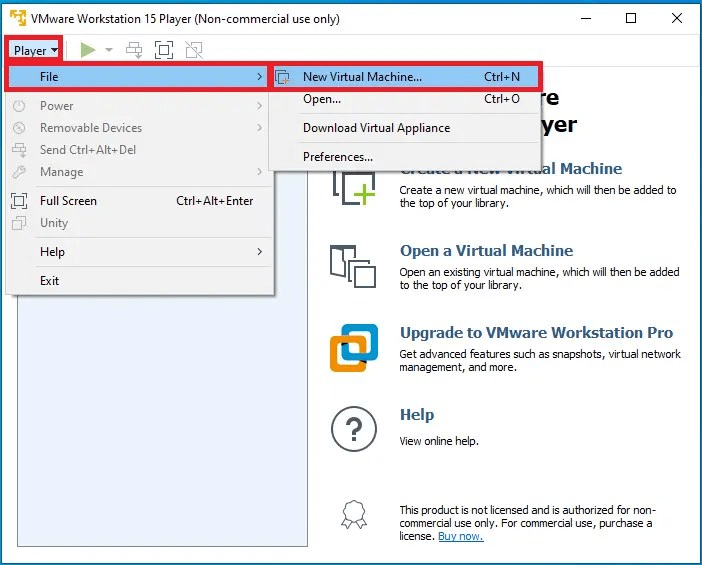Click the Workstation Pro upgrade logo icon

[x=354, y=348]
